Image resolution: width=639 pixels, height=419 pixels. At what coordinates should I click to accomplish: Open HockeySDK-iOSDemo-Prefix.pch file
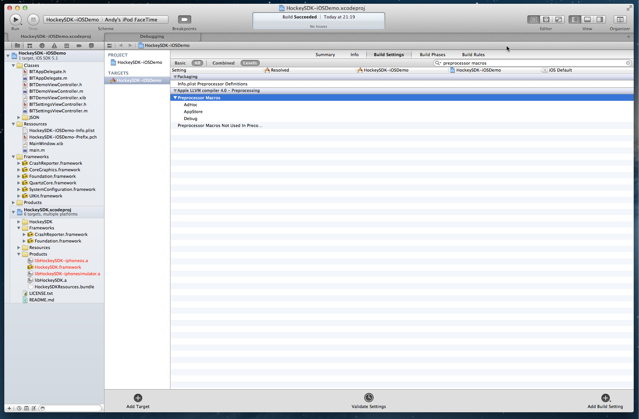pyautogui.click(x=62, y=137)
